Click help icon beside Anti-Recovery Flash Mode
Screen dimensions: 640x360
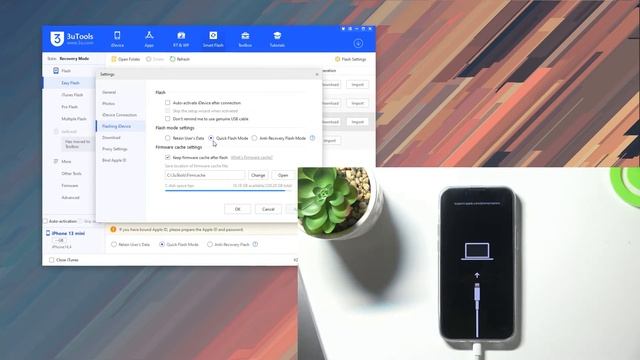click(x=312, y=138)
